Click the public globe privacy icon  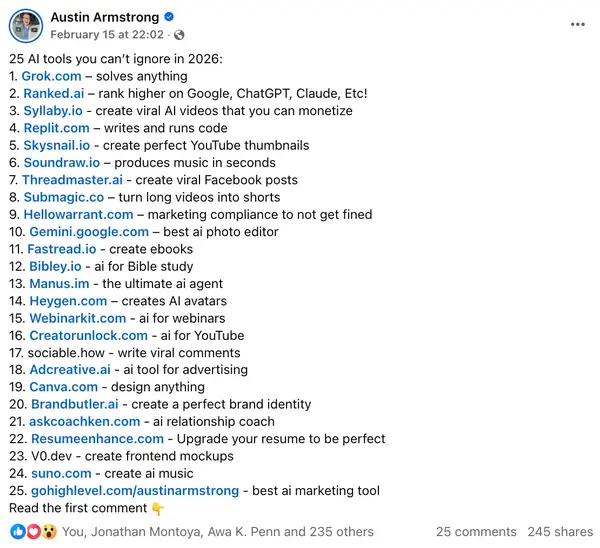click(179, 35)
